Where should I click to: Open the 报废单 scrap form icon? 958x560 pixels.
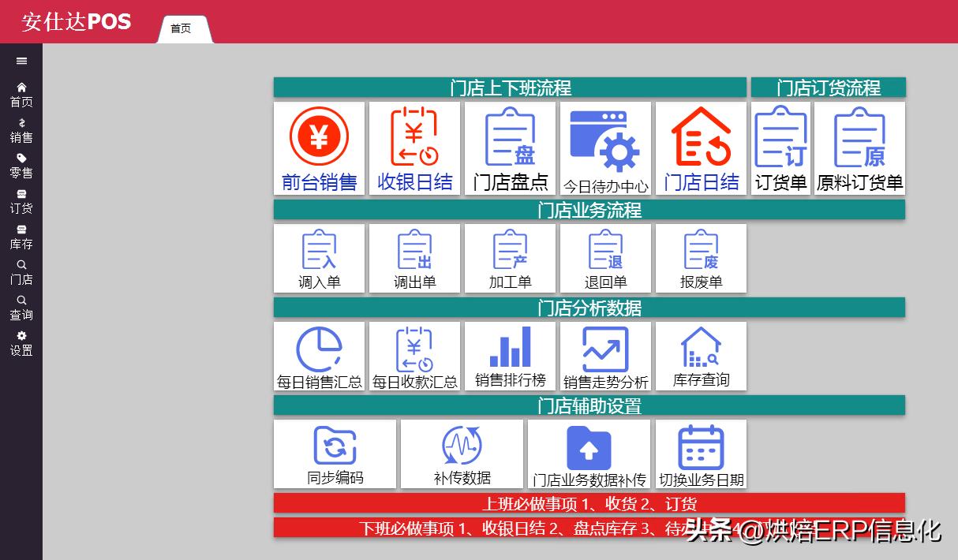[700, 256]
